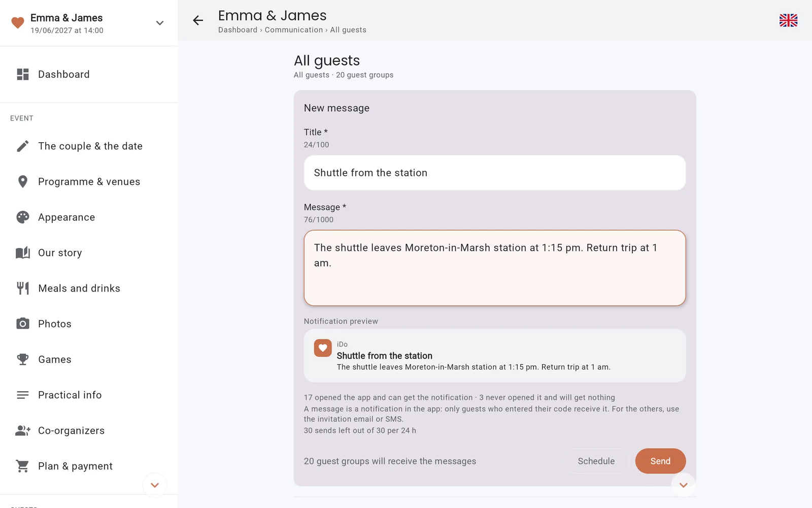Click the chevron below the Send button
Viewport: 812px width, 508px height.
[684, 485]
